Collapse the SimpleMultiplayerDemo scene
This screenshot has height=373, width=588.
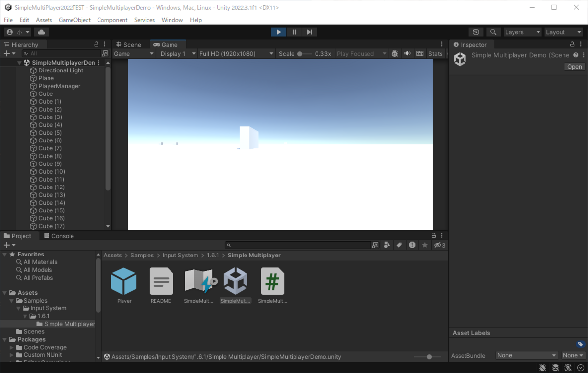[19, 63]
